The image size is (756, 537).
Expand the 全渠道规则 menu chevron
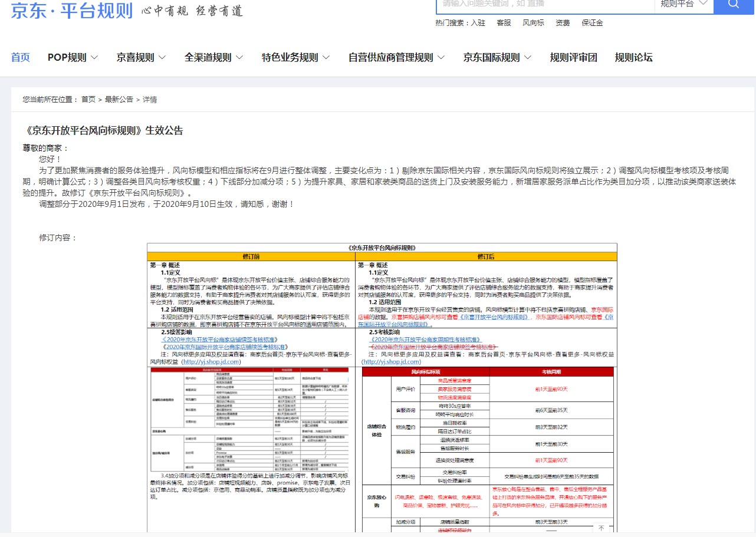point(239,58)
